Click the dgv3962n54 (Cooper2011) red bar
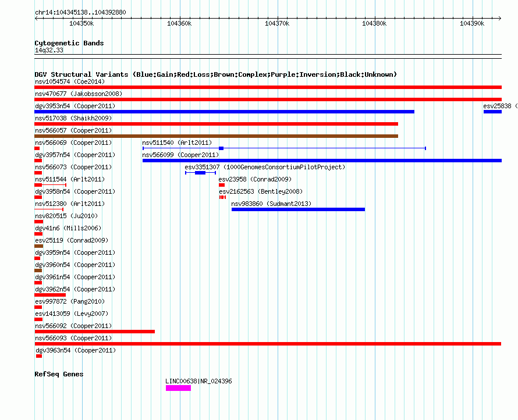Screen dimensions: 518x420 tap(50, 295)
